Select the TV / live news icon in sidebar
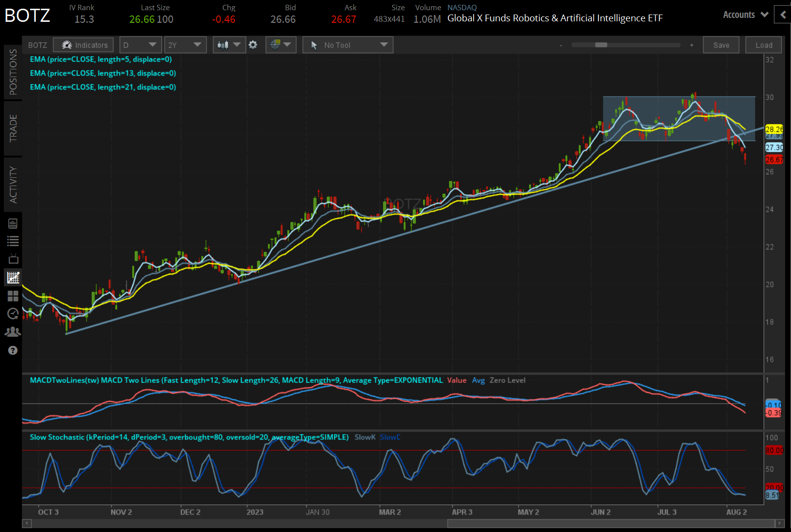 [x=13, y=259]
